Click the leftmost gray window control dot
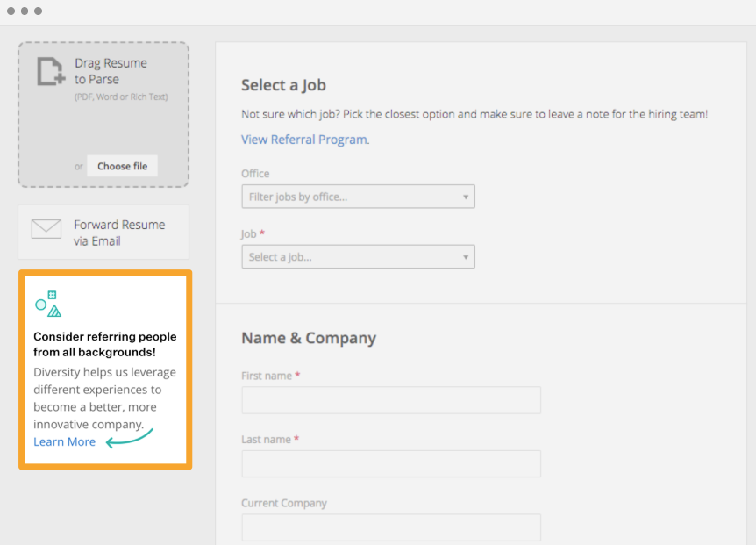This screenshot has width=756, height=545. (11, 11)
